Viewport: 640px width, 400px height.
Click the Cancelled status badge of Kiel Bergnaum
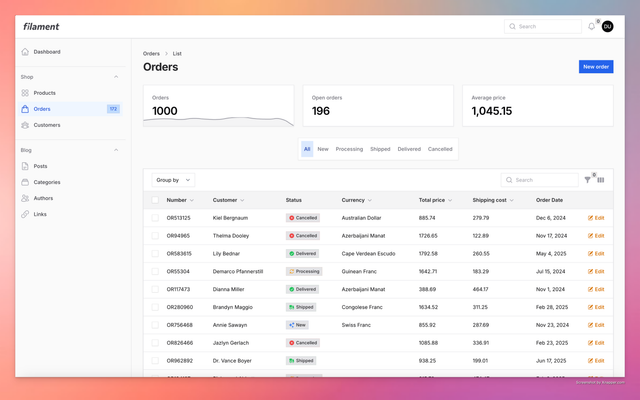(303, 218)
